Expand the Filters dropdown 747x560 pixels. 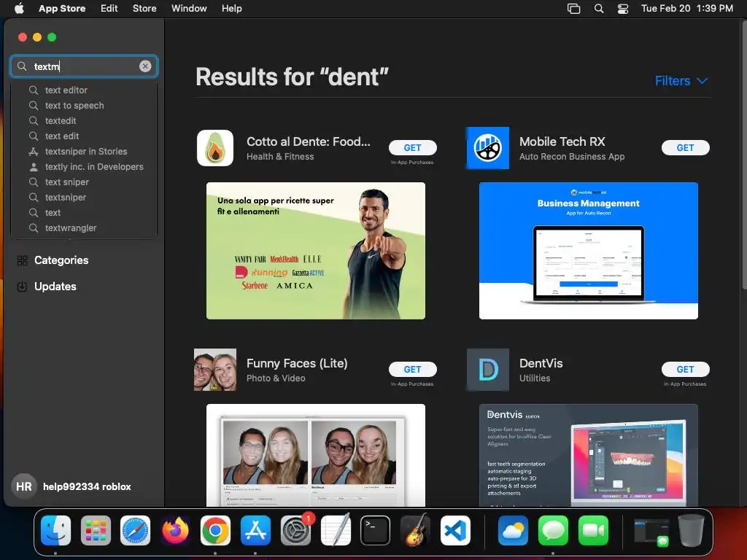[x=681, y=81]
